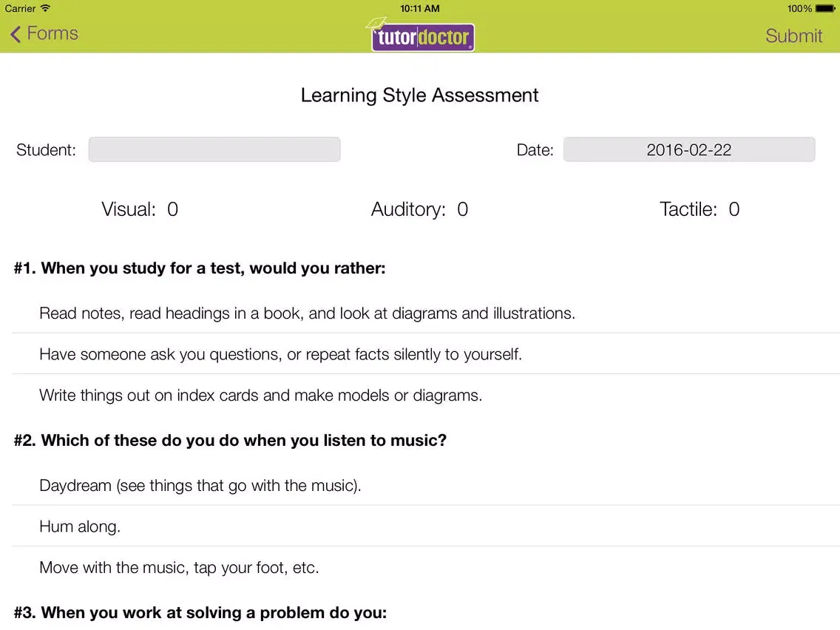Select 'Move with the music, tap your foot'

426,567
